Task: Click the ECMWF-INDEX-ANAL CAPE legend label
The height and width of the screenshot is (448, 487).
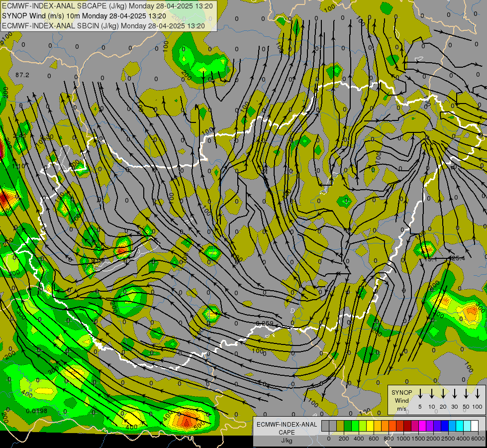Action: click(287, 428)
